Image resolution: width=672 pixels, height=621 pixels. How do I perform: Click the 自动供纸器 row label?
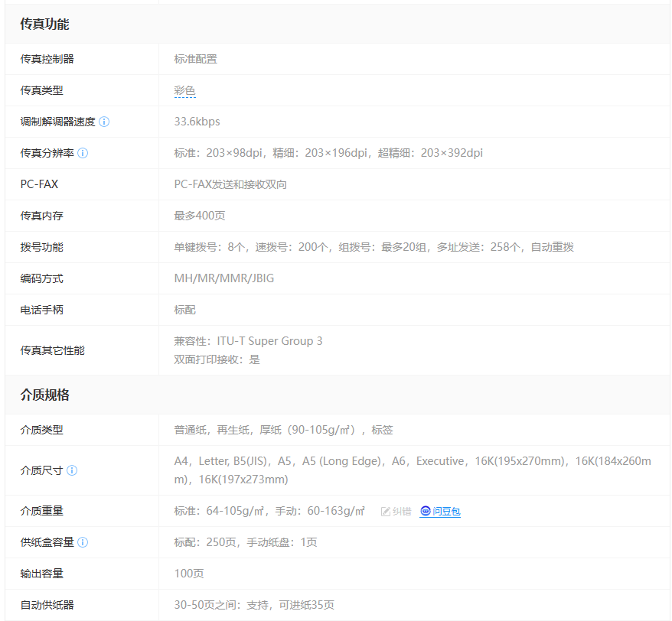(x=47, y=605)
